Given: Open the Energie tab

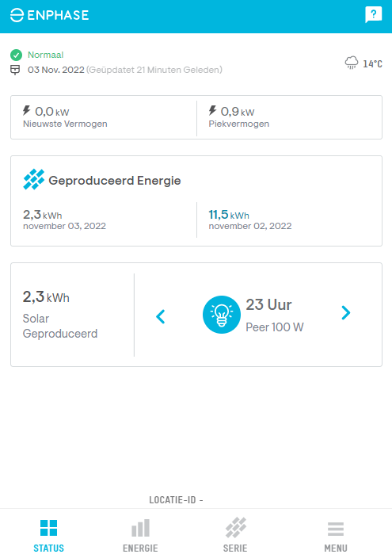Looking at the screenshot, I should (x=140, y=536).
